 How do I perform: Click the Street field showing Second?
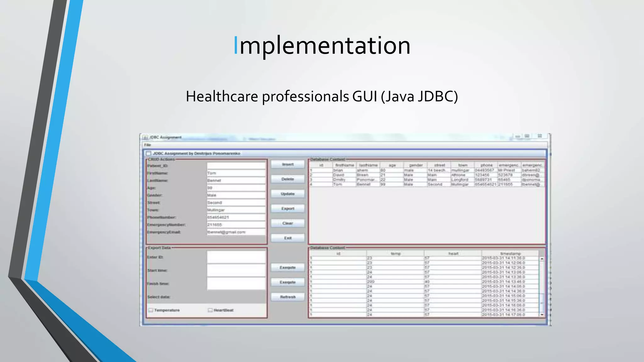(236, 203)
